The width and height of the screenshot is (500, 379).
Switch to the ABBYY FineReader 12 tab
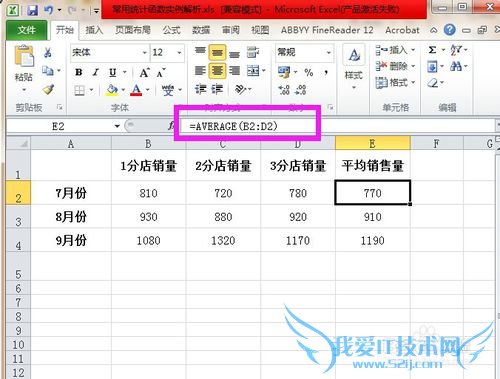327,30
